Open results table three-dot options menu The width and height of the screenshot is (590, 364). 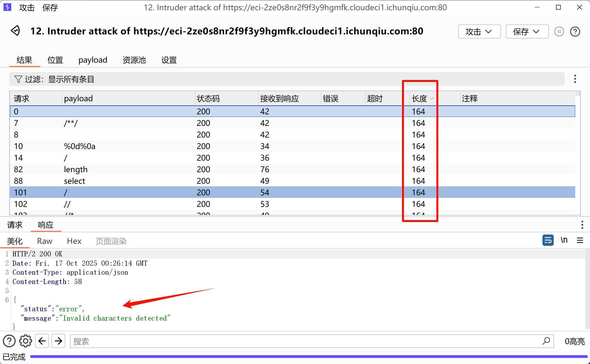575,79
